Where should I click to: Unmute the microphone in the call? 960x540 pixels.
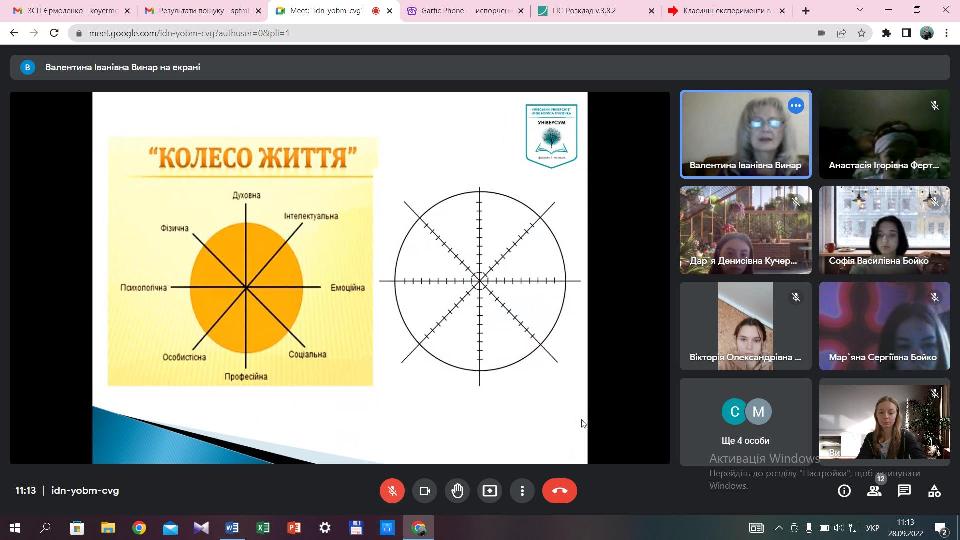coord(392,491)
